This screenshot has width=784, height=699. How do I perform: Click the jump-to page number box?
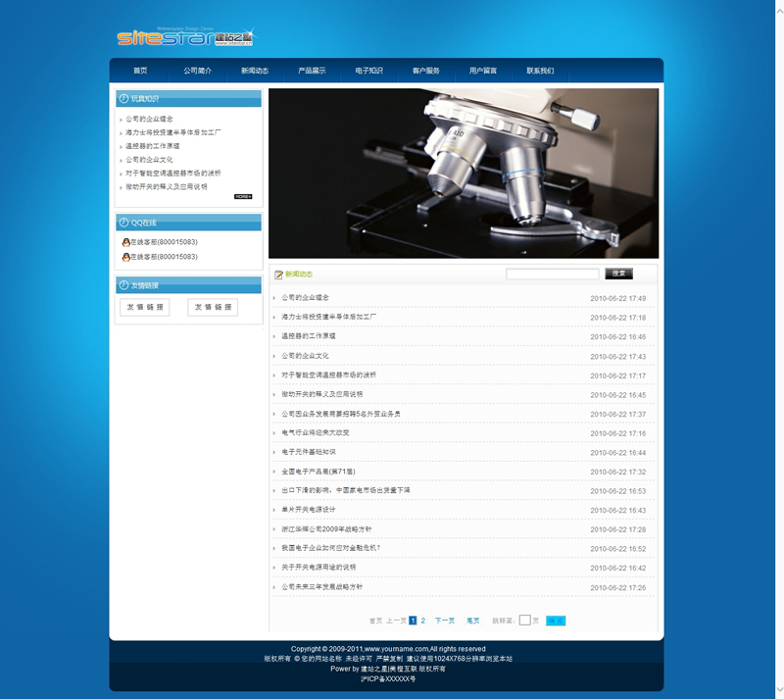(524, 621)
